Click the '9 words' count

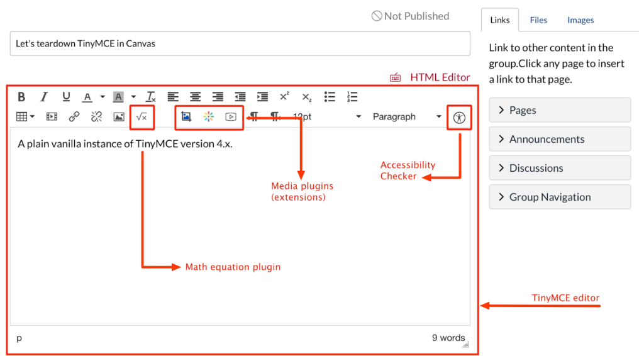(x=448, y=338)
